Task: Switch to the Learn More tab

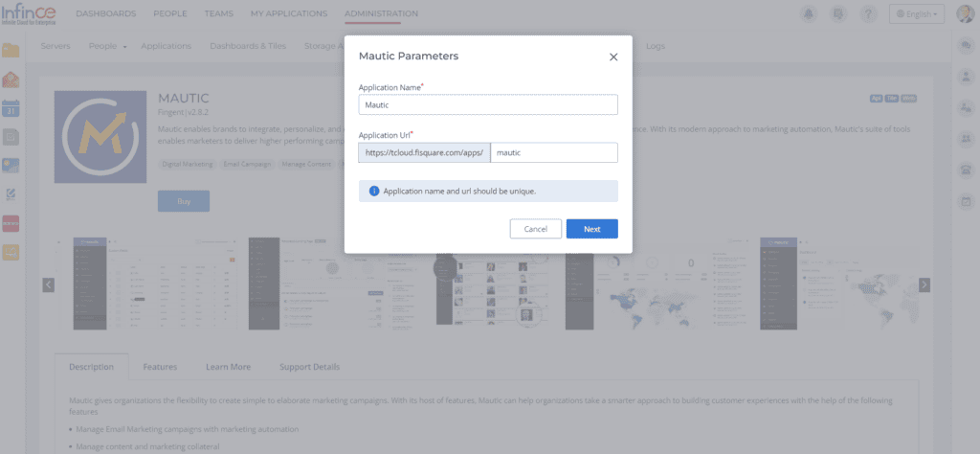Action: (x=228, y=367)
